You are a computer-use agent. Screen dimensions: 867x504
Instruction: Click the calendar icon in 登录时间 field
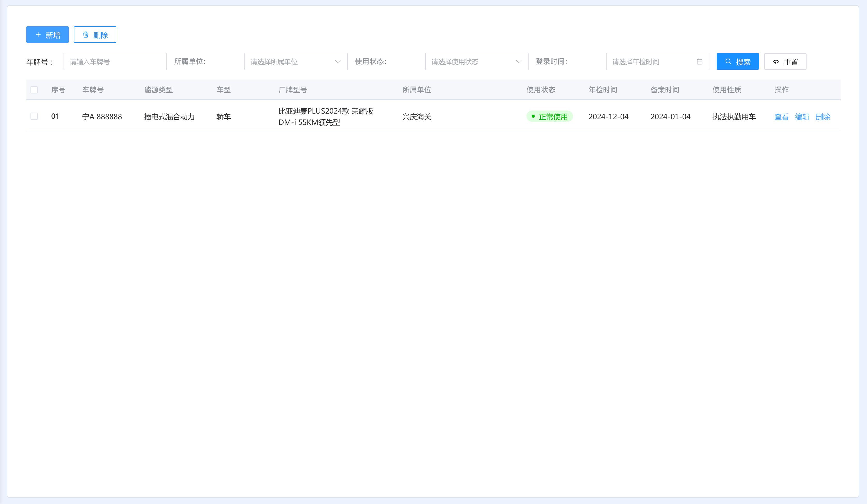pyautogui.click(x=699, y=61)
